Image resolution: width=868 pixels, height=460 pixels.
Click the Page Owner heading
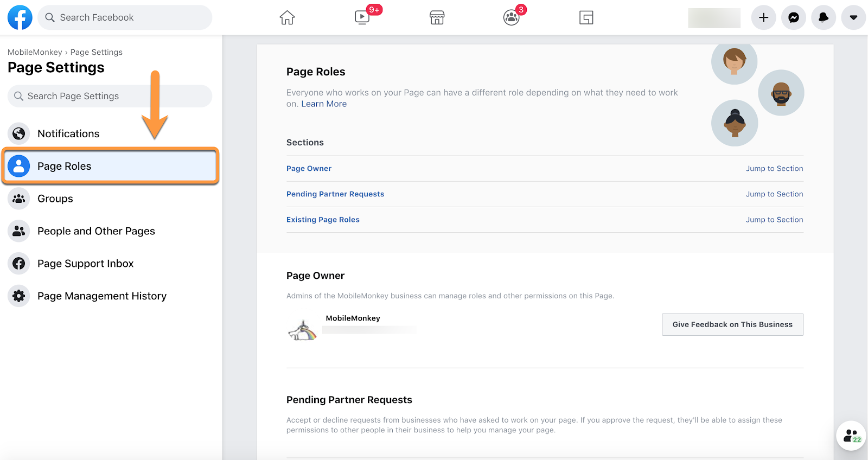pyautogui.click(x=315, y=276)
